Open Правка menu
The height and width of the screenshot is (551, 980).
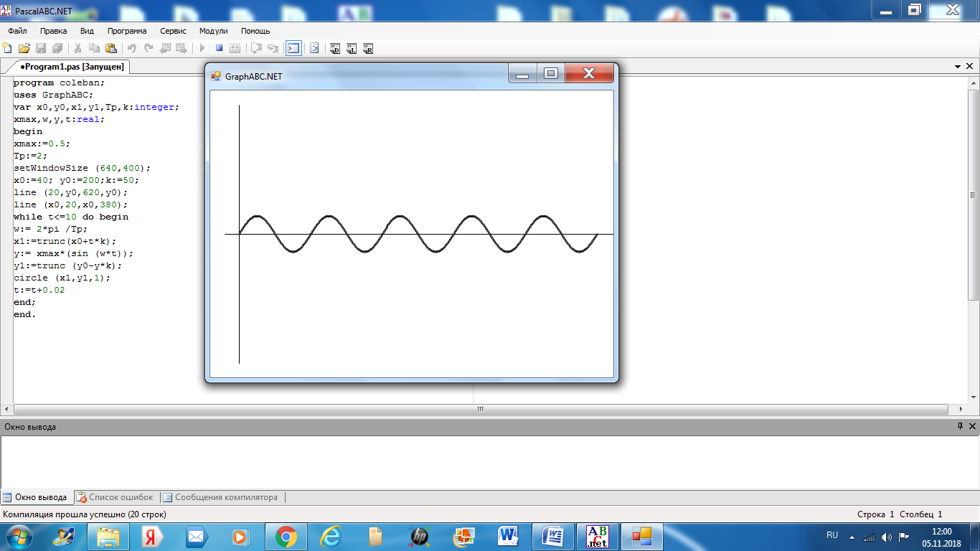tap(54, 31)
